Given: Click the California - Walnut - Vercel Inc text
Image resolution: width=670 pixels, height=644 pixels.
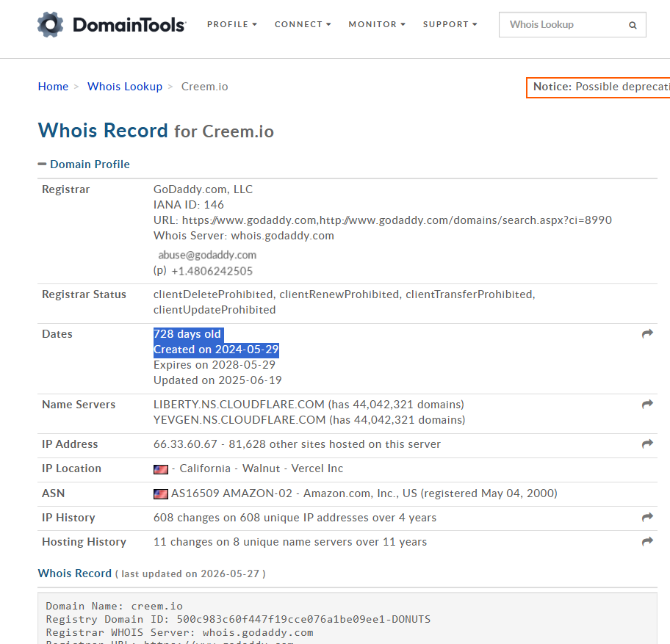Looking at the screenshot, I should click(261, 468).
